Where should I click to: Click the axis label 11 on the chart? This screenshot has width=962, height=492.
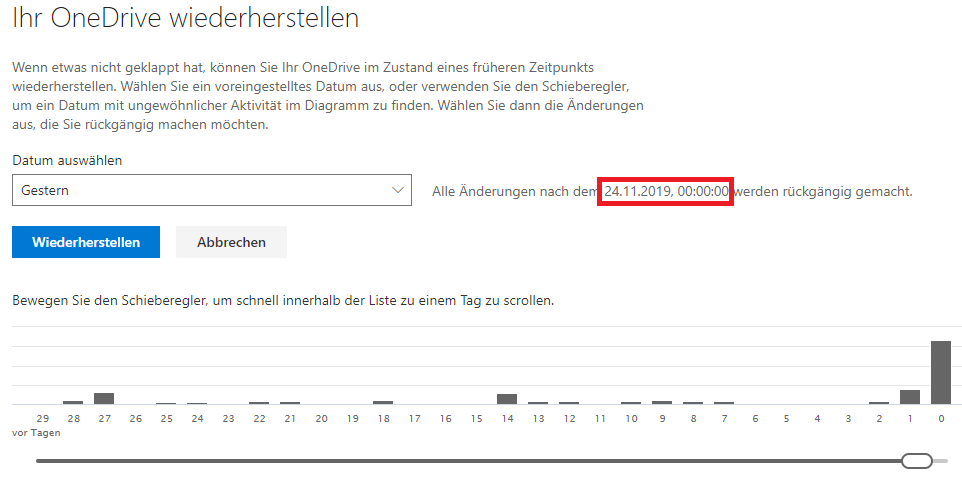[600, 418]
